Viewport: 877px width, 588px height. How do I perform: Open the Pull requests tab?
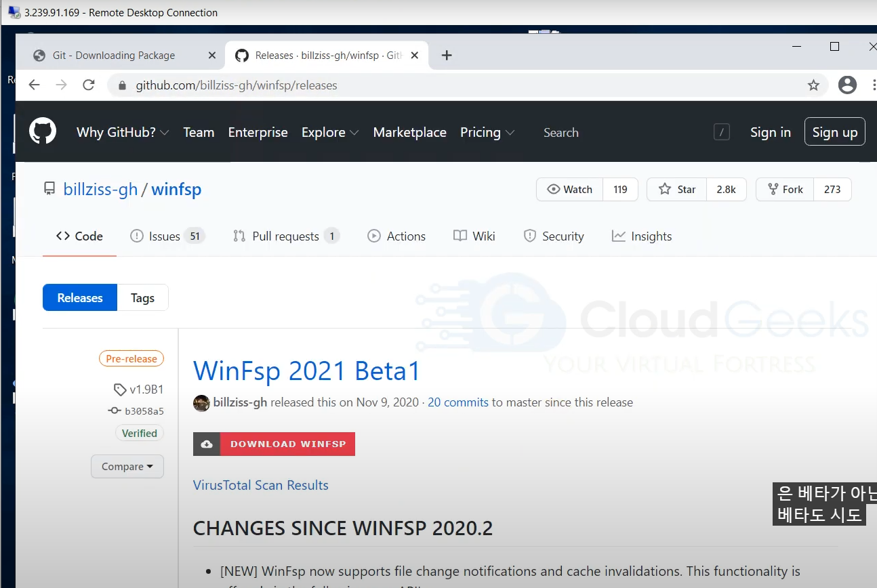(286, 236)
